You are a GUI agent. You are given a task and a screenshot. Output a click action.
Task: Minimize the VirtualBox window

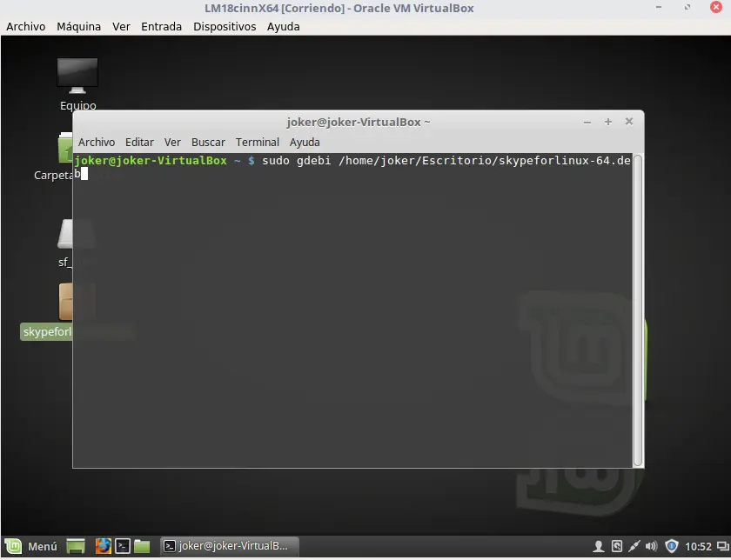659,7
